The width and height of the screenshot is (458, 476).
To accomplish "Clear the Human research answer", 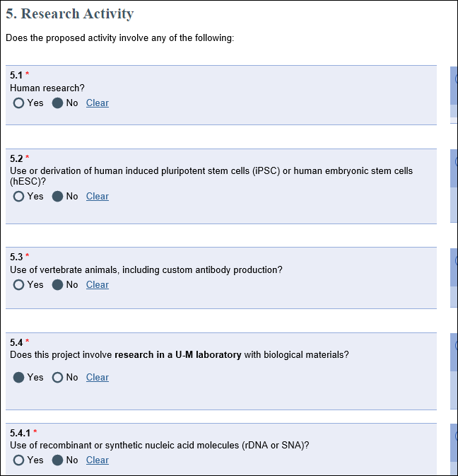I will tap(98, 103).
